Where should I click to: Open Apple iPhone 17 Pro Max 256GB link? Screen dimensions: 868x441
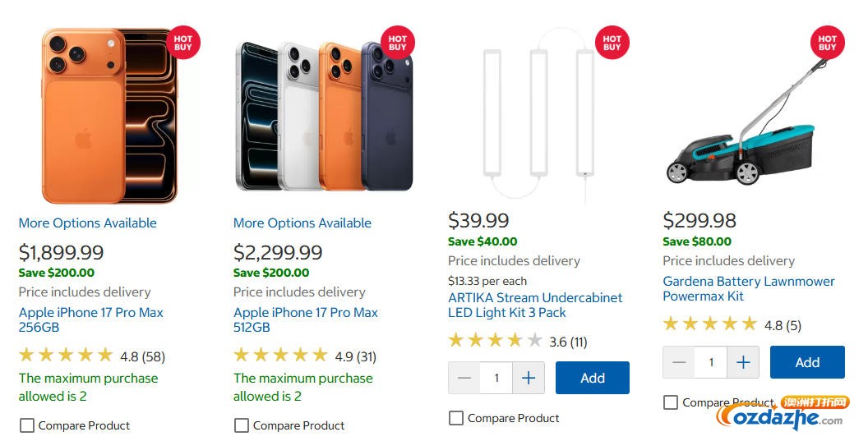(90, 319)
